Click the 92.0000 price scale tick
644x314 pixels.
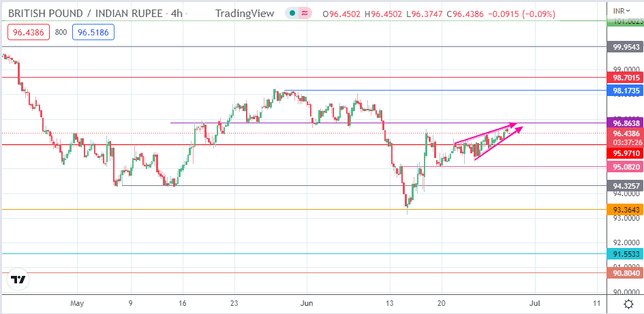click(626, 242)
